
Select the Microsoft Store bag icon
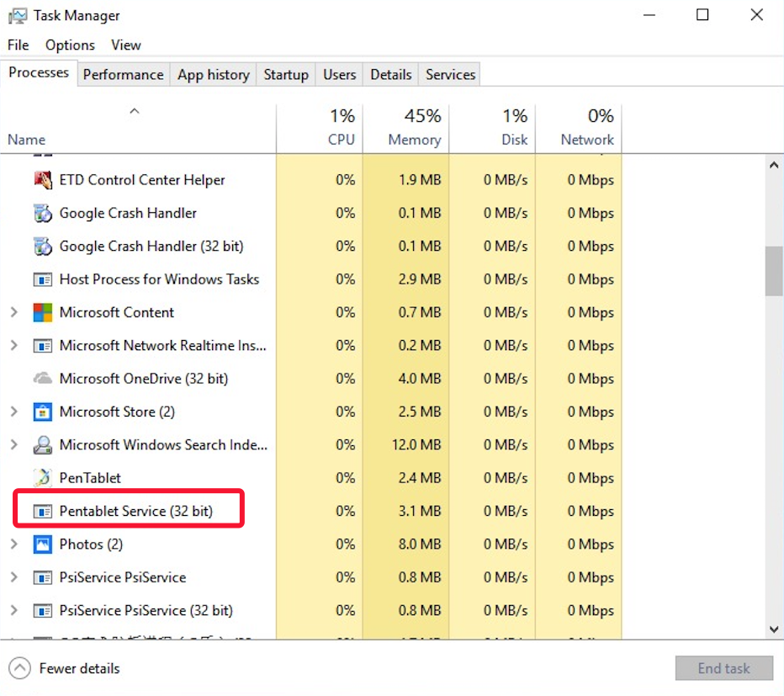42,412
